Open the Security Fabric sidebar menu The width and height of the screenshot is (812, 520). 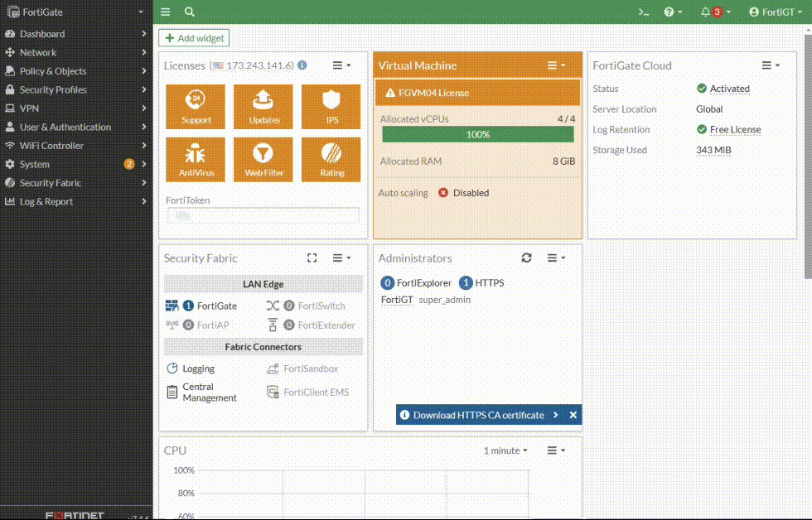click(76, 183)
